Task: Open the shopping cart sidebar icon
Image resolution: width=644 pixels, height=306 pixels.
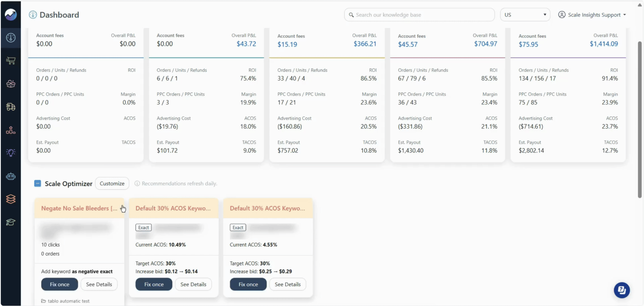Action: 11,61
